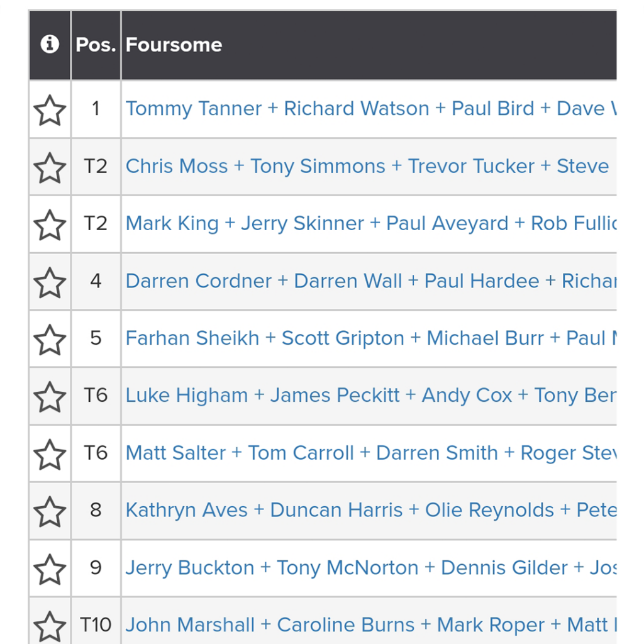Click star beside Kathryn Aves foursome

[x=50, y=511]
